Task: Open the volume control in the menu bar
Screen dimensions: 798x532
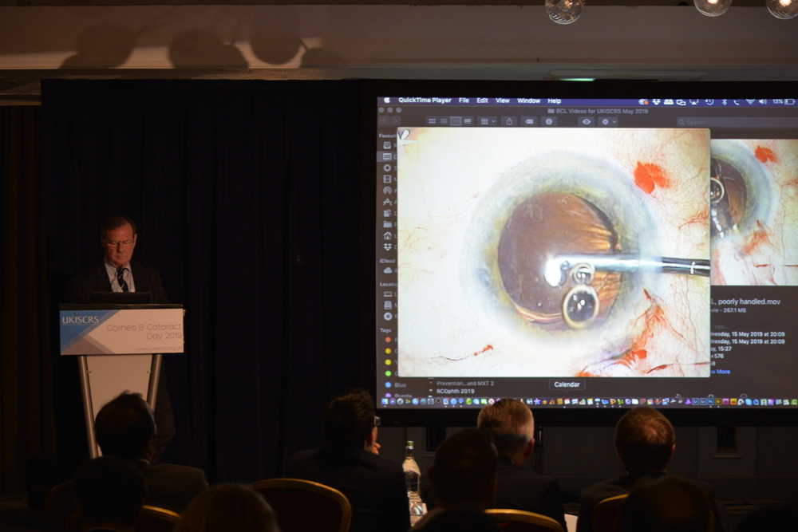Action: (x=763, y=102)
